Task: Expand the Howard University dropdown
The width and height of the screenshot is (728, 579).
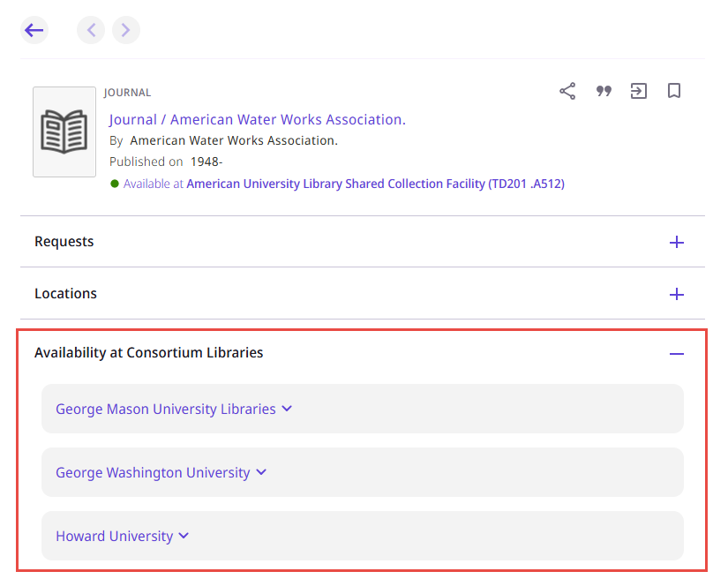Action: click(x=122, y=536)
